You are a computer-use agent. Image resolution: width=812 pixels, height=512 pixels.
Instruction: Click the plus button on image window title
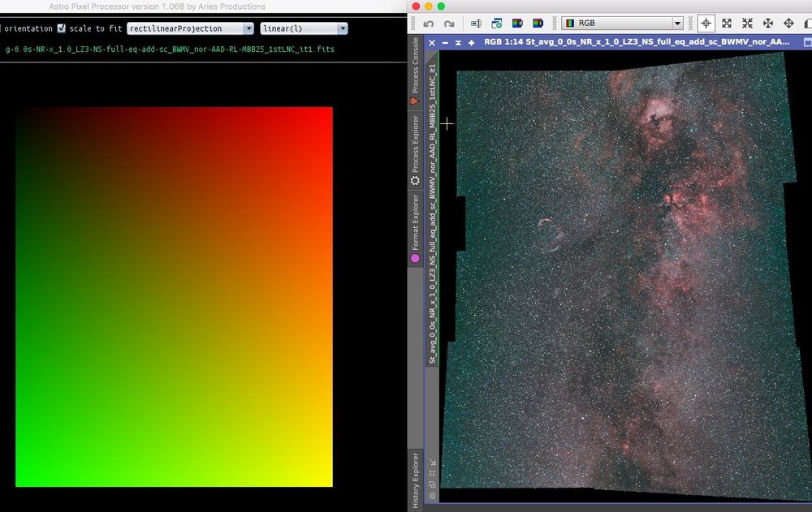point(471,42)
